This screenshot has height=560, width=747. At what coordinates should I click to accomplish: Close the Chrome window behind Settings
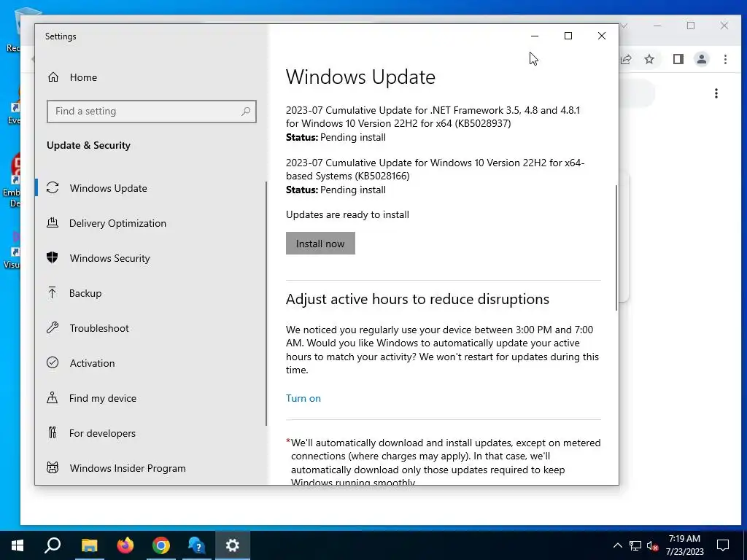(724, 26)
